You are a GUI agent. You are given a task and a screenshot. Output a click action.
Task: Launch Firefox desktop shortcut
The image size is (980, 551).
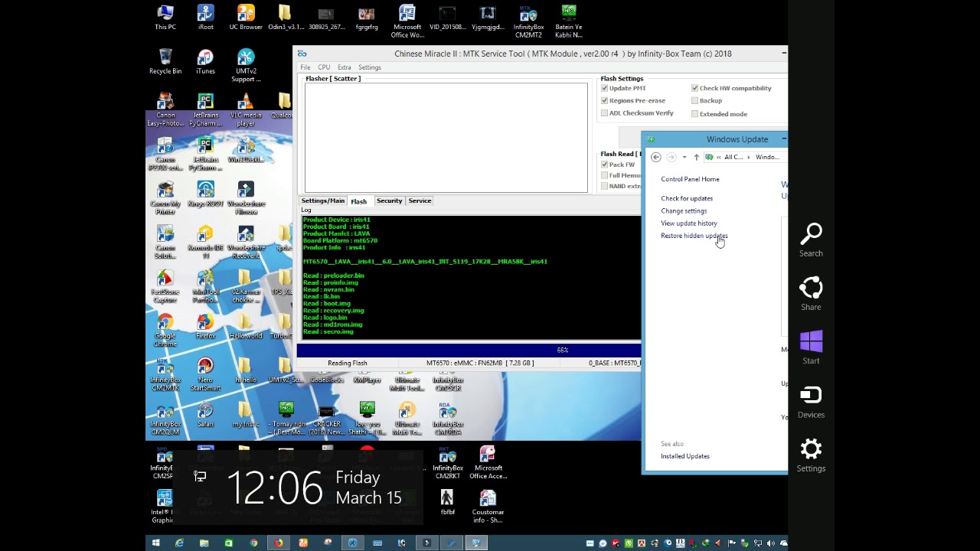(205, 326)
